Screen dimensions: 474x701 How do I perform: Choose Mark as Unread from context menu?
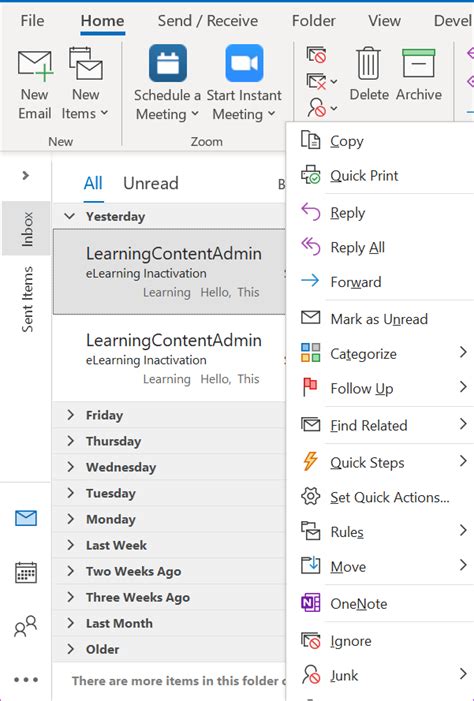click(x=379, y=319)
